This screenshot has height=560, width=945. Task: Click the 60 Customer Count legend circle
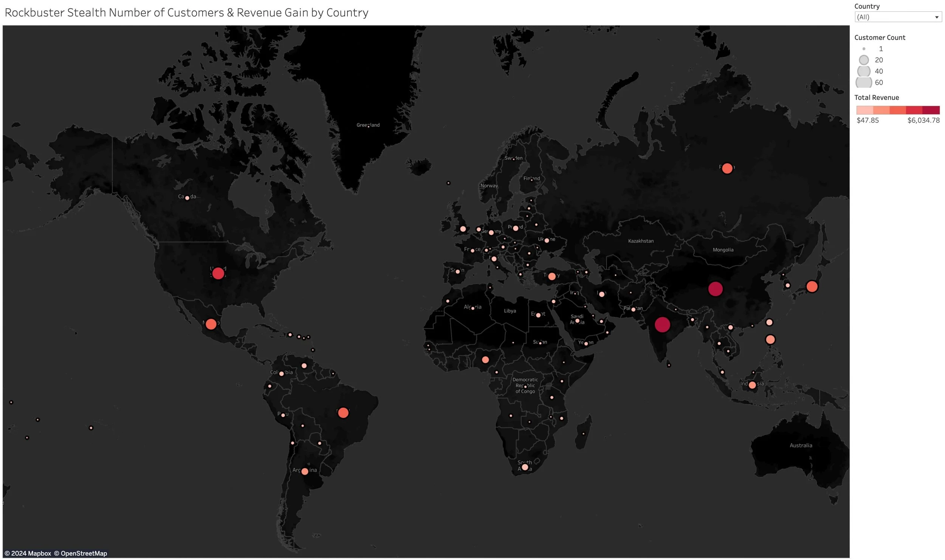(x=864, y=82)
